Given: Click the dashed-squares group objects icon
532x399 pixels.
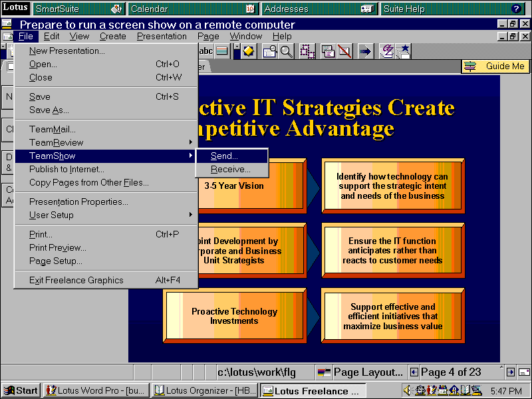Looking at the screenshot, I should point(307,51).
